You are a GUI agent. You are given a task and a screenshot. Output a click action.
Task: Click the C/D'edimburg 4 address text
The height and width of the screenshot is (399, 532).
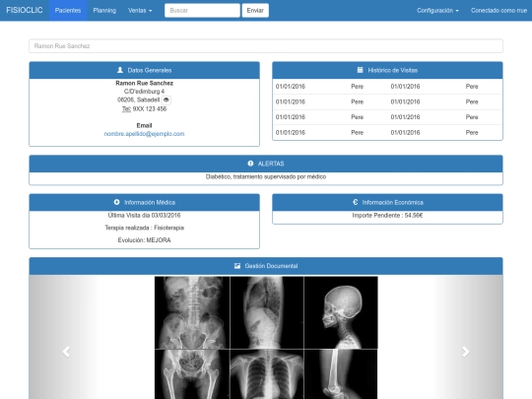pos(144,92)
